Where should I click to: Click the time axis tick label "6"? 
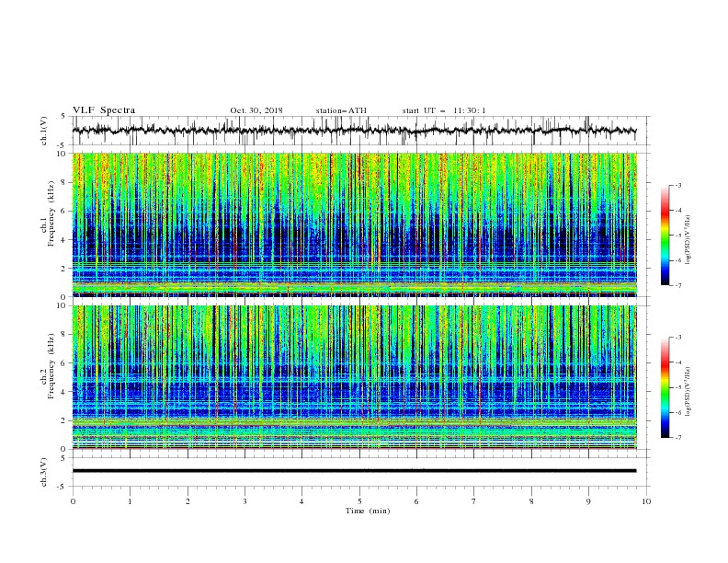tap(416, 501)
